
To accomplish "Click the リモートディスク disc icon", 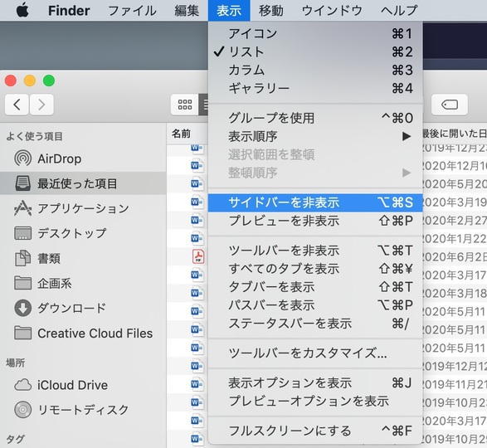I will [x=22, y=410].
